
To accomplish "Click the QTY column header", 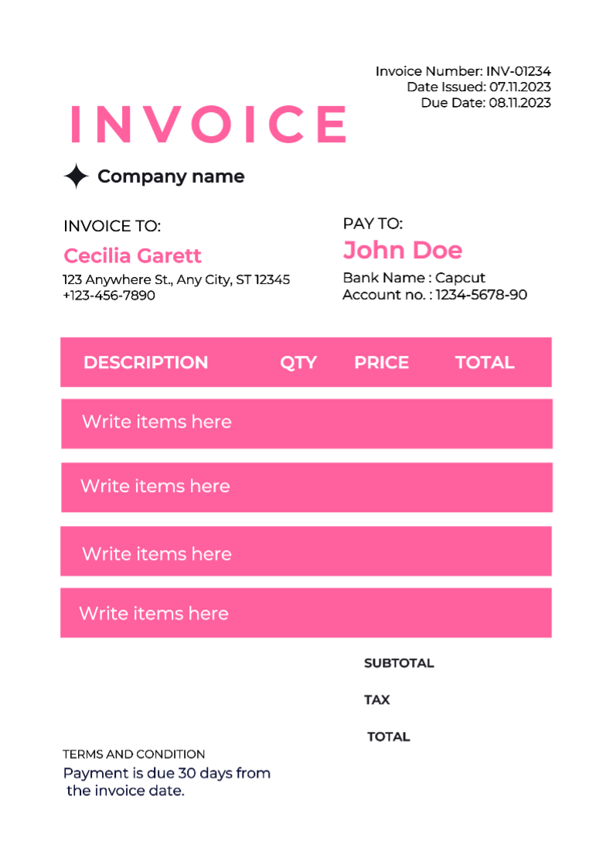I will coord(298,363).
